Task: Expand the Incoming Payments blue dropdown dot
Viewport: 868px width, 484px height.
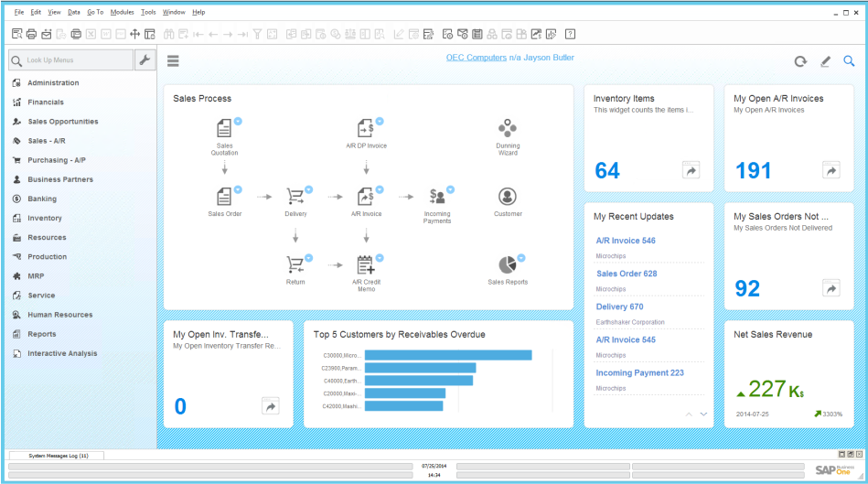Action: [451, 189]
